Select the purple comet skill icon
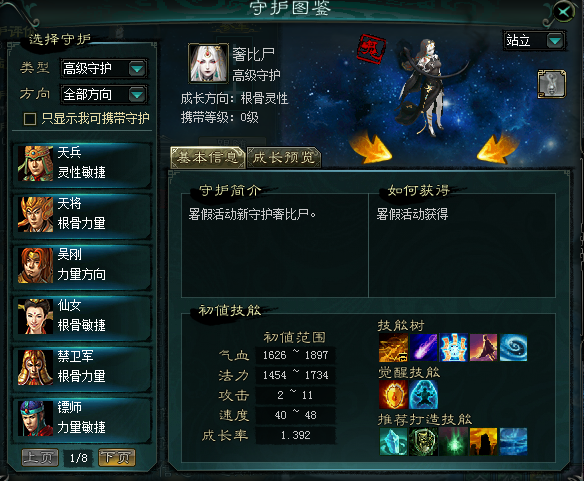The height and width of the screenshot is (481, 584). 423,348
